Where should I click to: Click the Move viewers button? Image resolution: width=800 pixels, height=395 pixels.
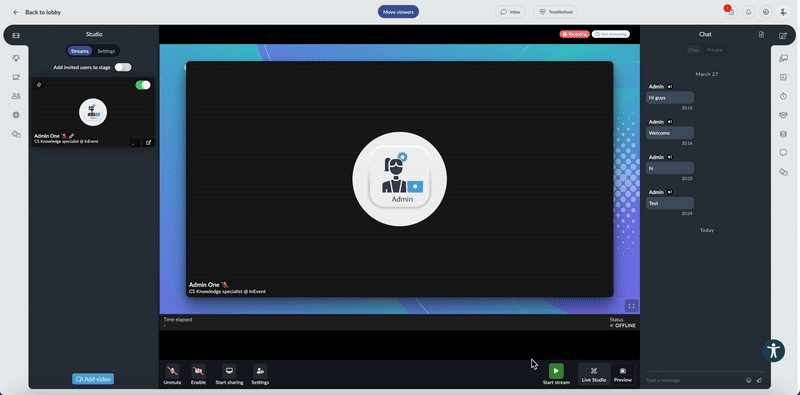[x=398, y=12]
